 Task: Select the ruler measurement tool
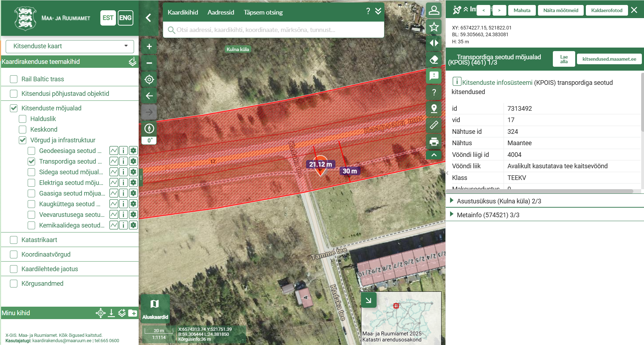click(x=434, y=125)
